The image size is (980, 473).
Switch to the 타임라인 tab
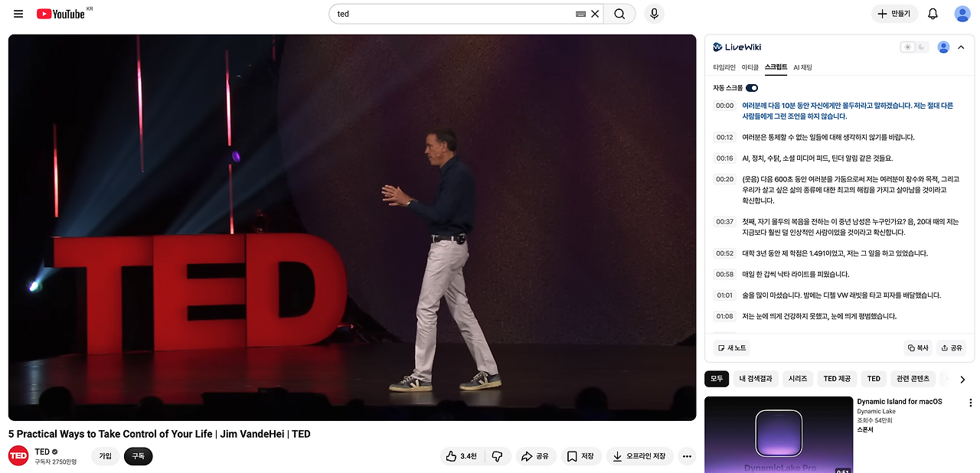pos(724,67)
